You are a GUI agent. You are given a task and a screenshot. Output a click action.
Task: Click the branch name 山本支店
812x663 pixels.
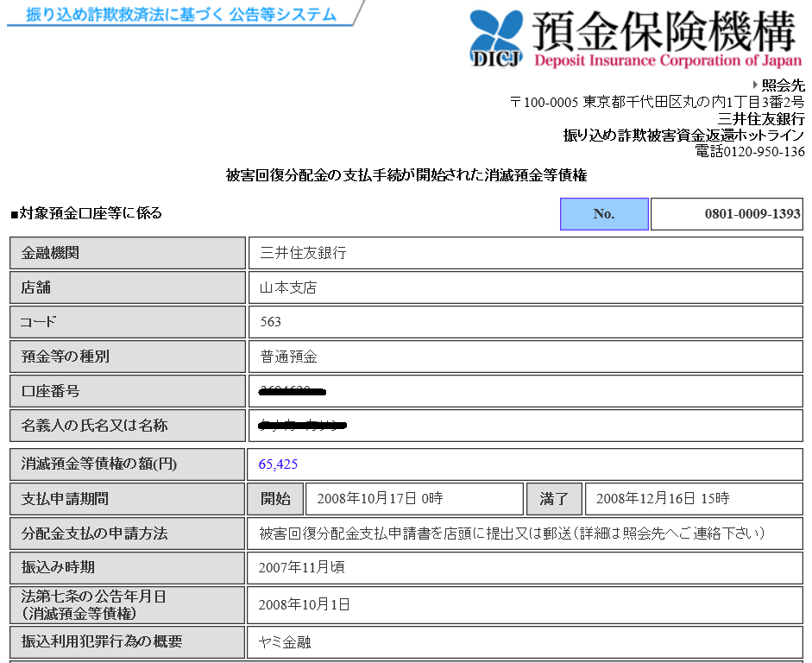(x=288, y=287)
